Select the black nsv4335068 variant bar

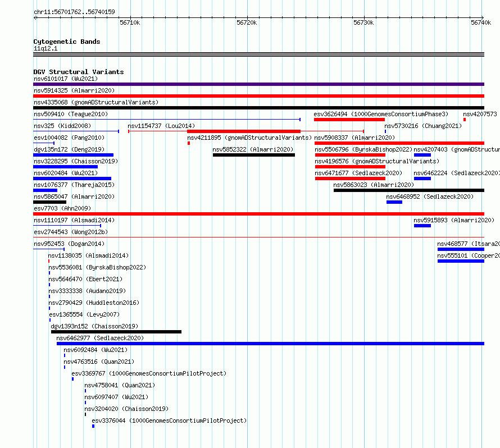pyautogui.click(x=258, y=108)
